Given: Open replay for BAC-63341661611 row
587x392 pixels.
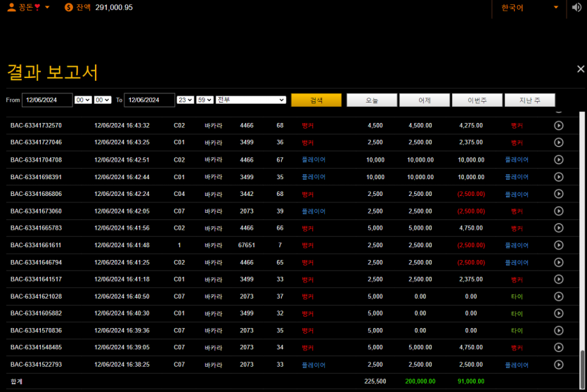Looking at the screenshot, I should tap(559, 245).
